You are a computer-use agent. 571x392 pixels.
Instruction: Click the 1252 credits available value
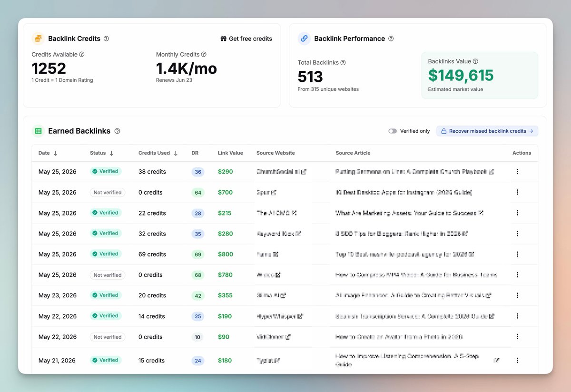pos(49,69)
